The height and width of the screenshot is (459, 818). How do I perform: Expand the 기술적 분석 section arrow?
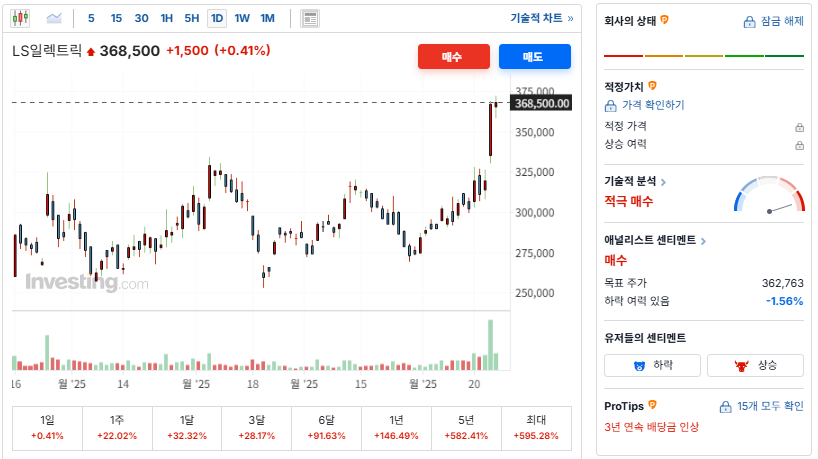pos(663,182)
